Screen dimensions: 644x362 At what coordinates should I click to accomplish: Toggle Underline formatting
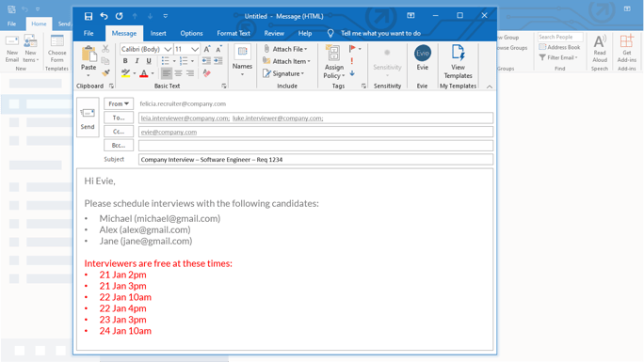tap(149, 61)
